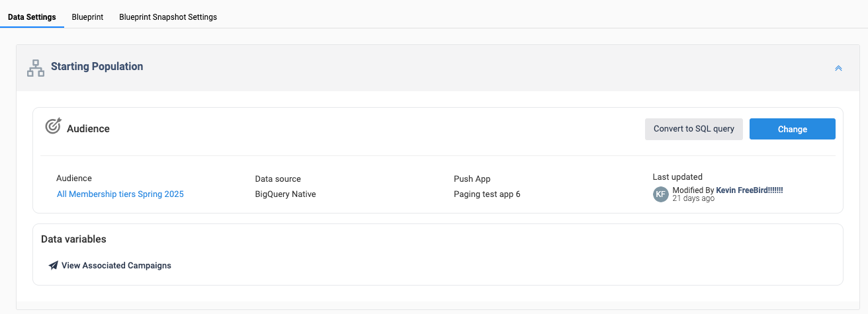Click the Push App label
868x314 pixels.
pyautogui.click(x=472, y=178)
